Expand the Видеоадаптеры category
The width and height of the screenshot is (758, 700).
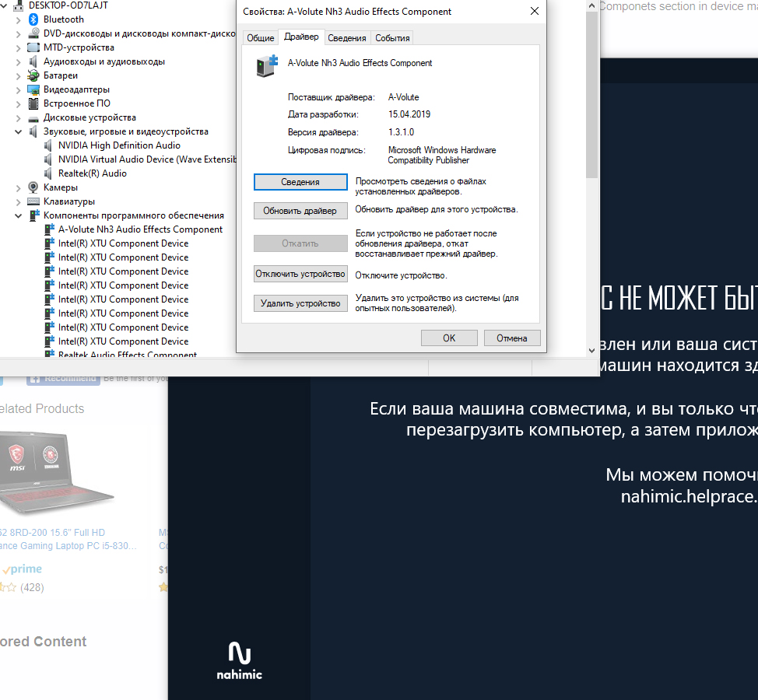[19, 90]
